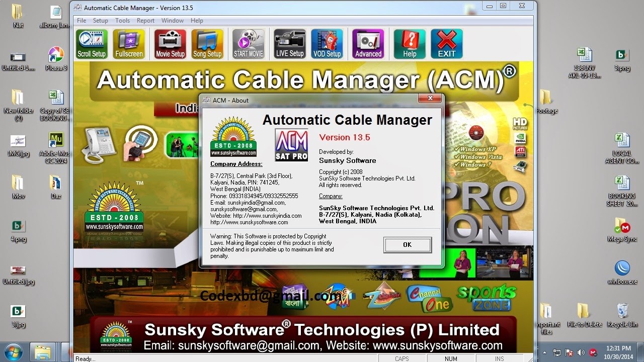Viewport: 644px width, 362px height.
Task: Click the phone number line 09331834945/09332552555
Action: click(x=254, y=196)
